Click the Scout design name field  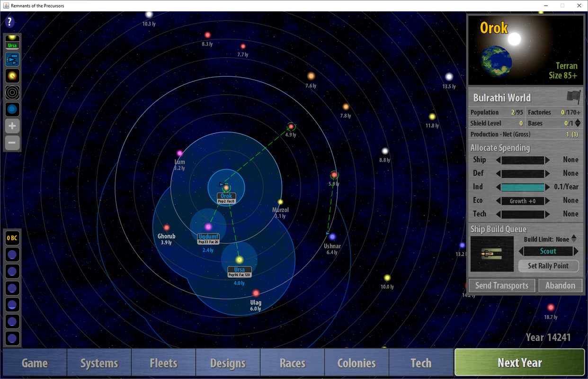pyautogui.click(x=548, y=251)
